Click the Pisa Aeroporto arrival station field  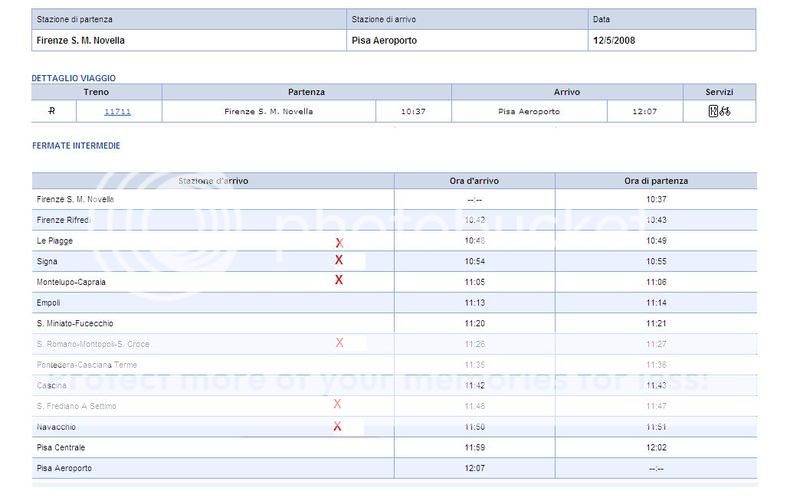click(385, 40)
